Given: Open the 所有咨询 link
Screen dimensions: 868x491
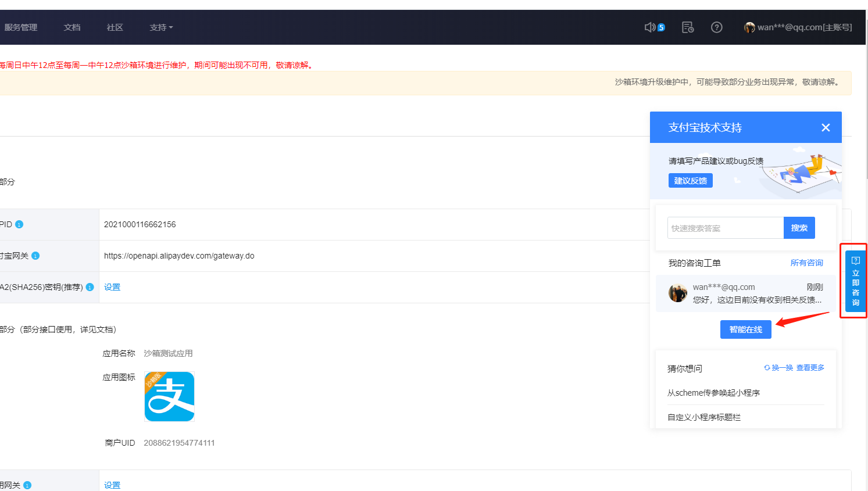Looking at the screenshot, I should (x=806, y=263).
